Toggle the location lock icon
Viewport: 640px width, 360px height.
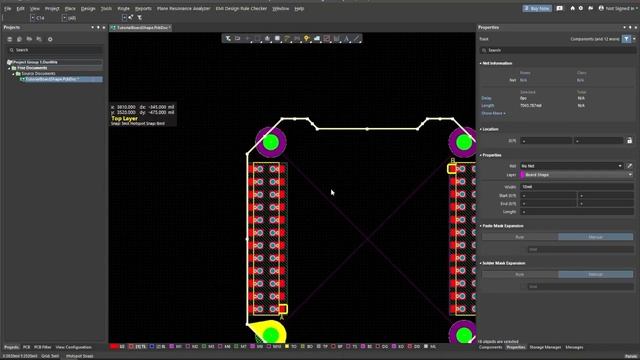coord(629,140)
